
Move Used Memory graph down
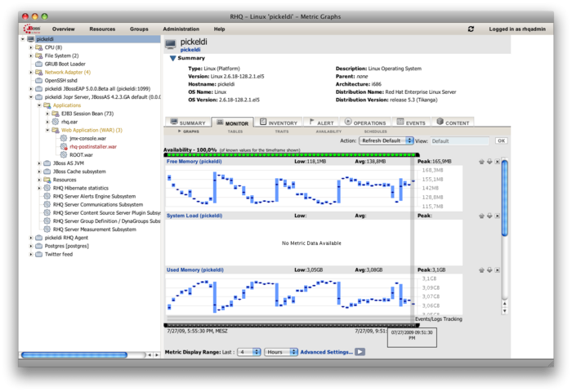tap(489, 270)
